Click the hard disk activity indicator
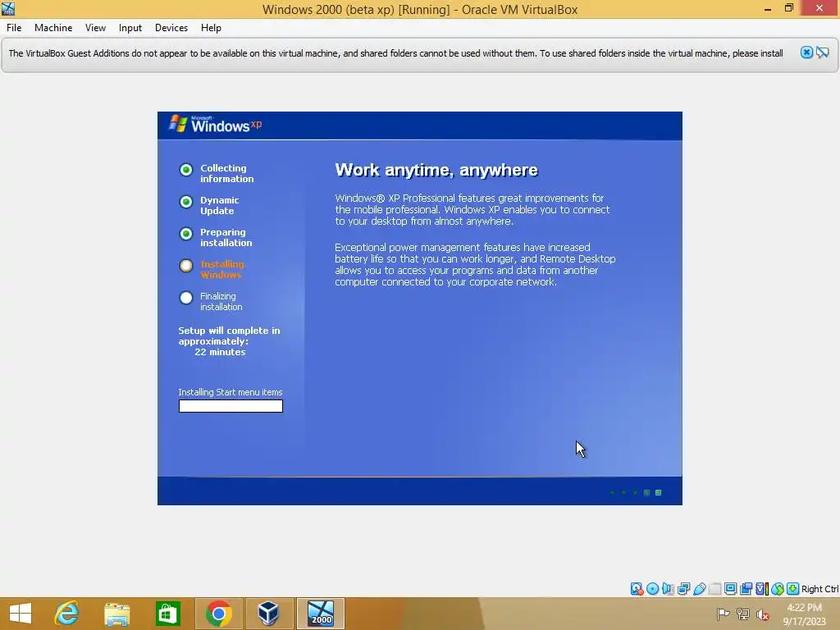 pyautogui.click(x=637, y=589)
